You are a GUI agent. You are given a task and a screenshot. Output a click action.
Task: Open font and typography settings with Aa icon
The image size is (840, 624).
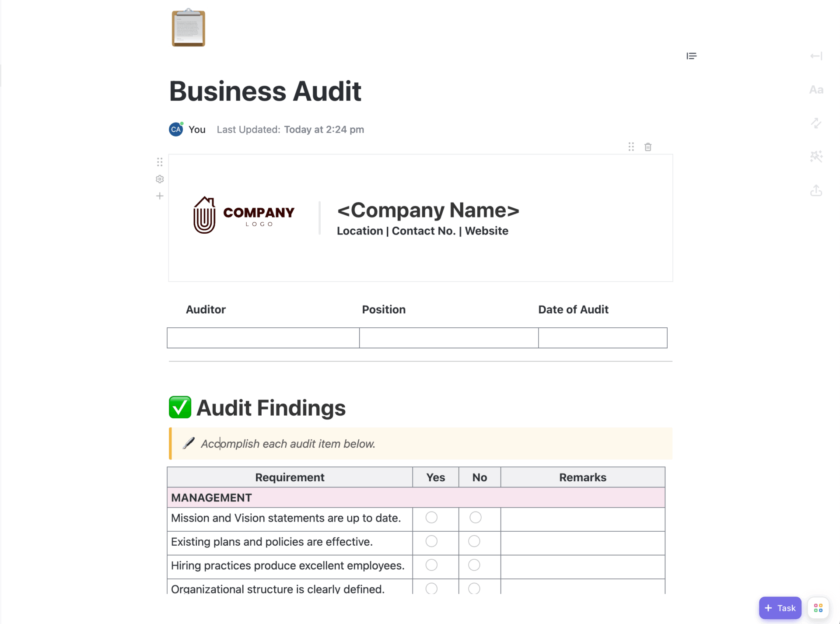[816, 90]
